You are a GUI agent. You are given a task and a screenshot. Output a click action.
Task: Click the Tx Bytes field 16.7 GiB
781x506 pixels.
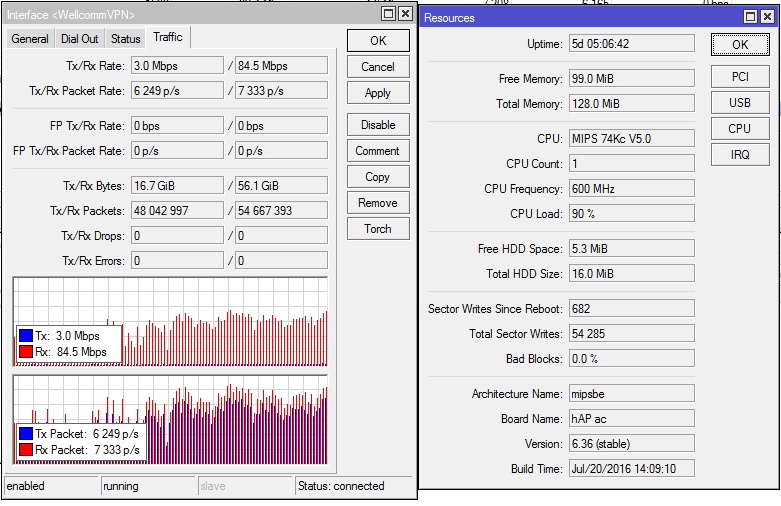click(x=177, y=186)
